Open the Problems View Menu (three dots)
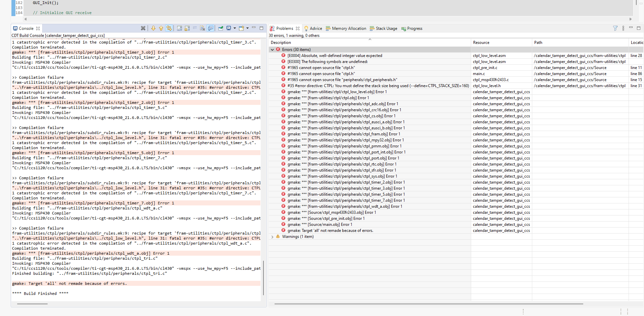The height and width of the screenshot is (316, 644). click(623, 28)
